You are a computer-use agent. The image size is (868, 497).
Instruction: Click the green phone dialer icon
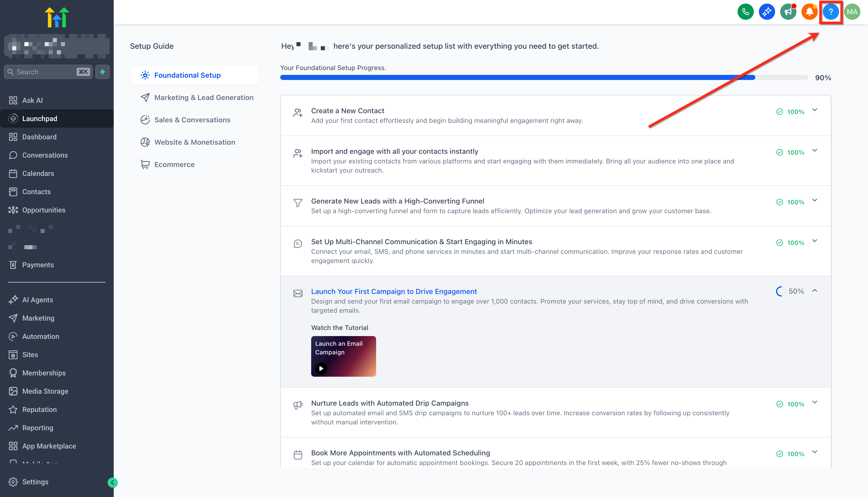[745, 12]
